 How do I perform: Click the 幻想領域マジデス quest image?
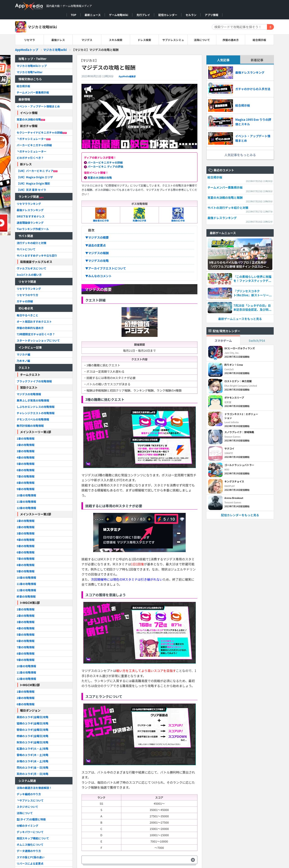(x=139, y=322)
